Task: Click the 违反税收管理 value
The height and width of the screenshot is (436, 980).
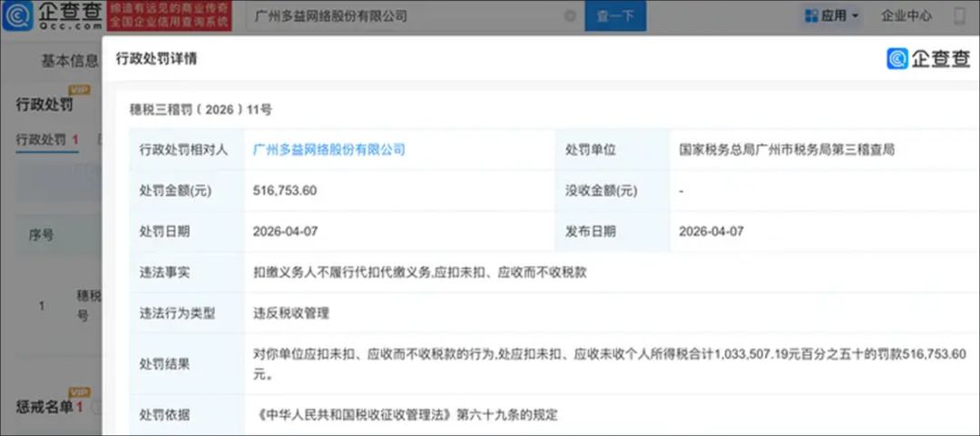Action: (x=290, y=313)
